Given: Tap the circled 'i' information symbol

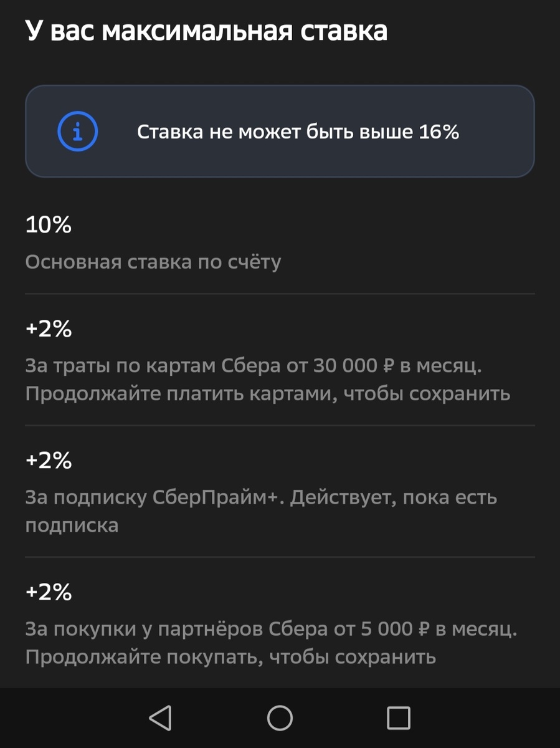Looking at the screenshot, I should click(x=77, y=131).
